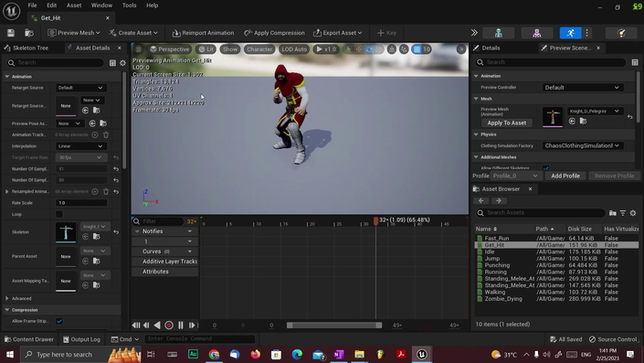Open viewport hamburger options menu
The image size is (644, 363).
point(139,49)
